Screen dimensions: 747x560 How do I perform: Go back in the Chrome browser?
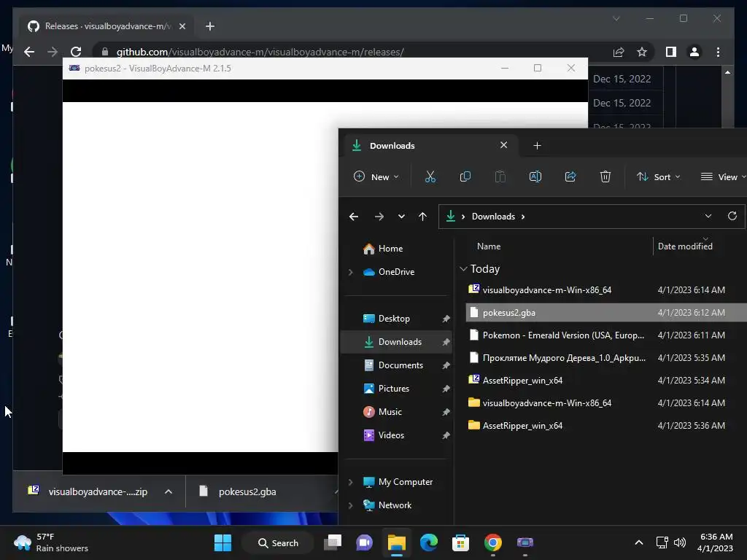coord(29,52)
